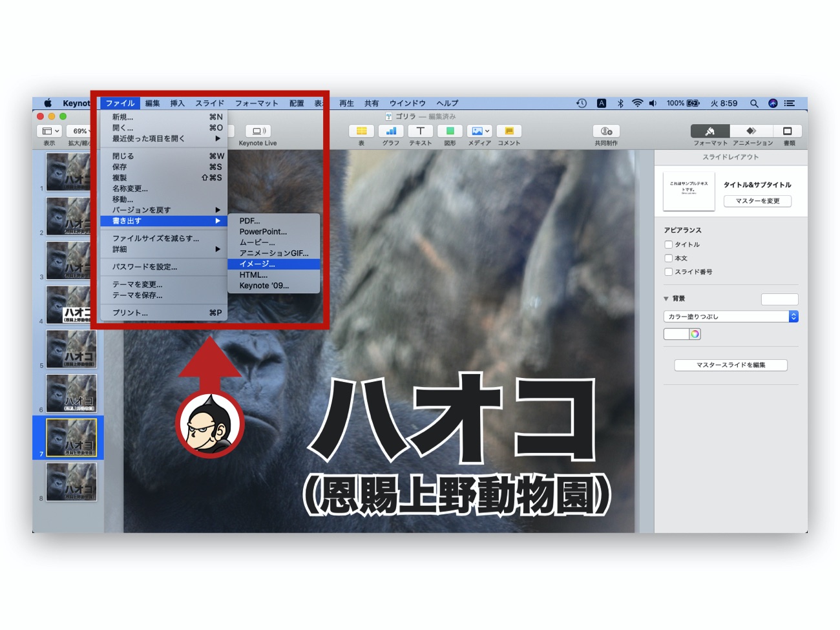Choose PDF... export option
The height and width of the screenshot is (630, 840).
(274, 220)
